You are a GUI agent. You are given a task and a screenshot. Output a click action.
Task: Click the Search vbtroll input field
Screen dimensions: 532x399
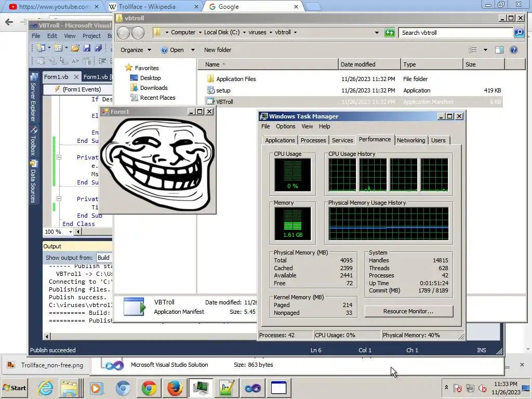click(455, 33)
